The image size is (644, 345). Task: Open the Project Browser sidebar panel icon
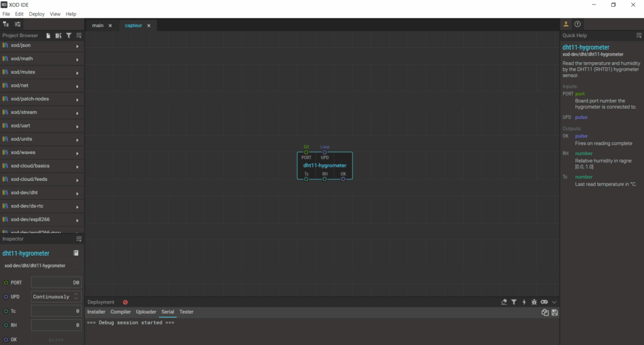[6, 25]
